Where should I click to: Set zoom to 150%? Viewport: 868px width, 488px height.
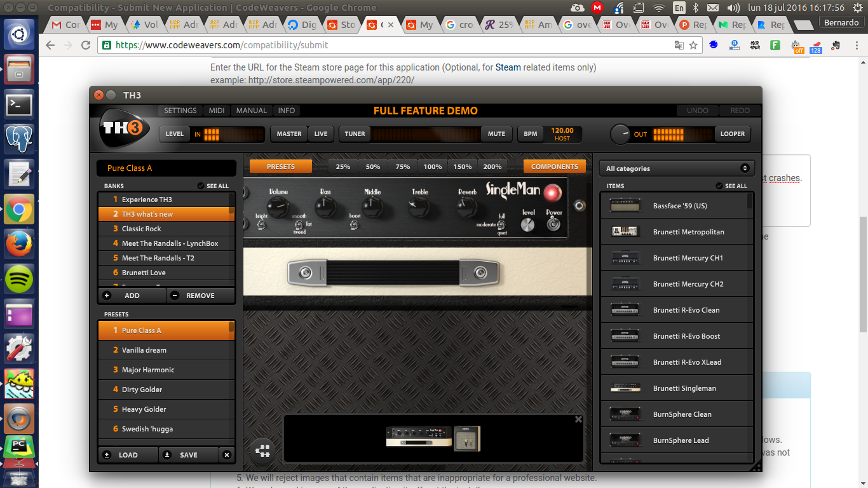point(462,167)
